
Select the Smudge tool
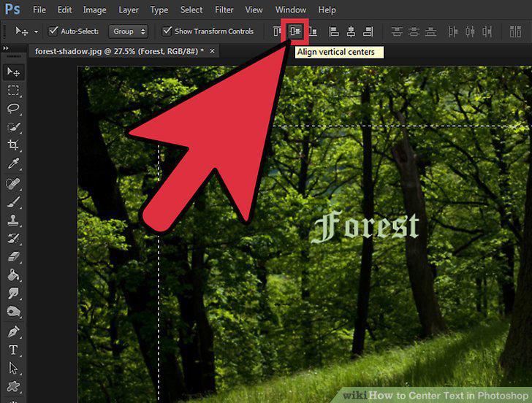pos(14,293)
